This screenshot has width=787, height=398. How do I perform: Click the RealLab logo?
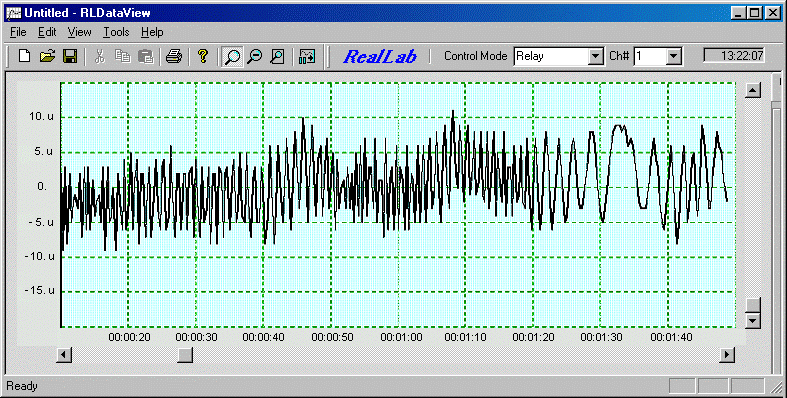point(380,56)
